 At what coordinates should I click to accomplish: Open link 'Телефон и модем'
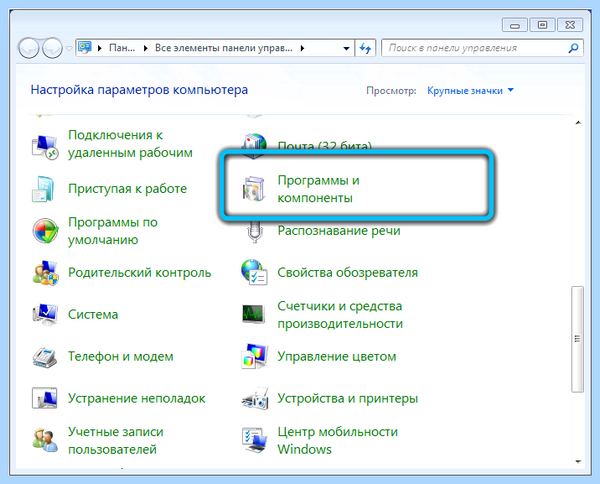pos(121,356)
